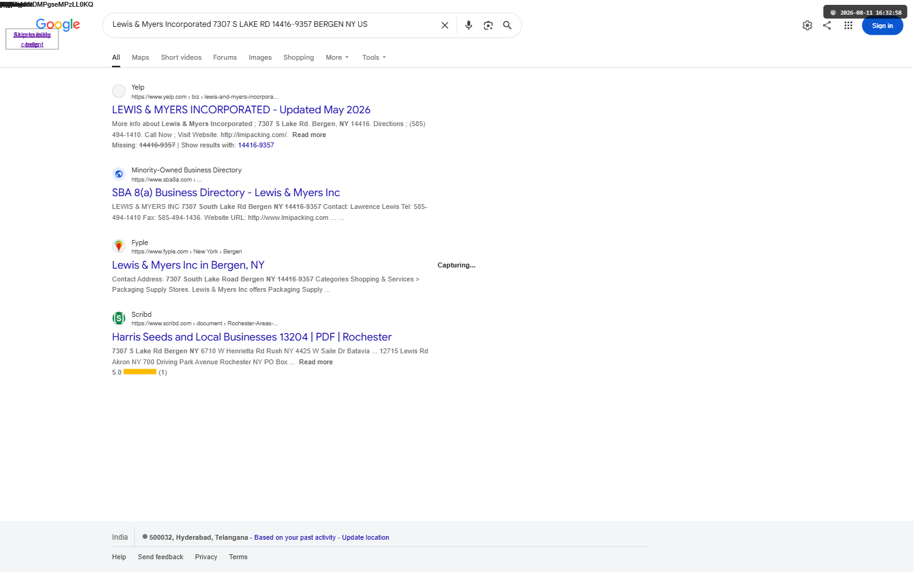Image resolution: width=924 pixels, height=572 pixels.
Task: Start voice search with microphone icon
Action: pos(468,25)
